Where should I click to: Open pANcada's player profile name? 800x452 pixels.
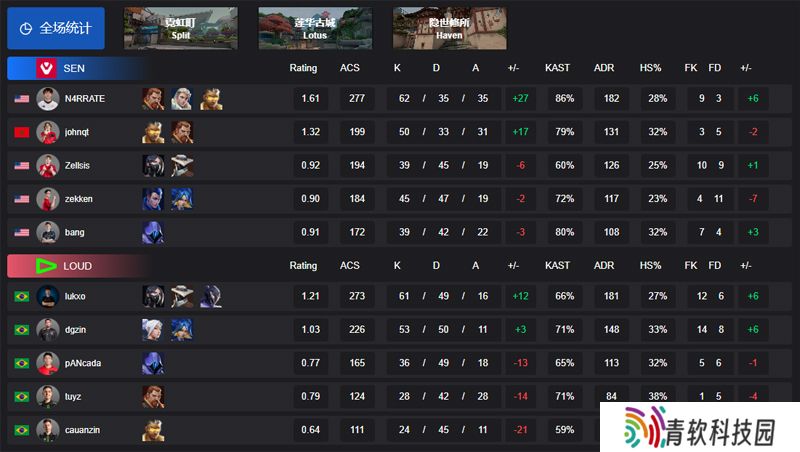tap(83, 363)
